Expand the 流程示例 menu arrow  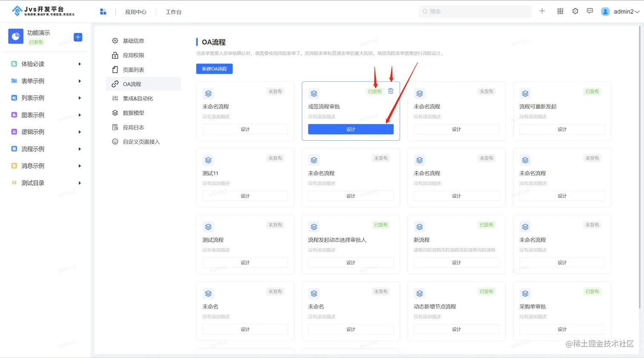pyautogui.click(x=80, y=149)
